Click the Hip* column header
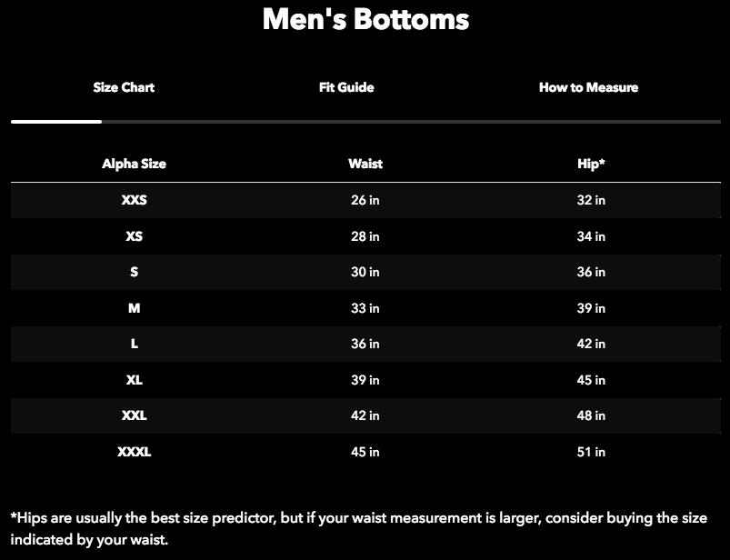The width and height of the screenshot is (730, 560). 591,164
